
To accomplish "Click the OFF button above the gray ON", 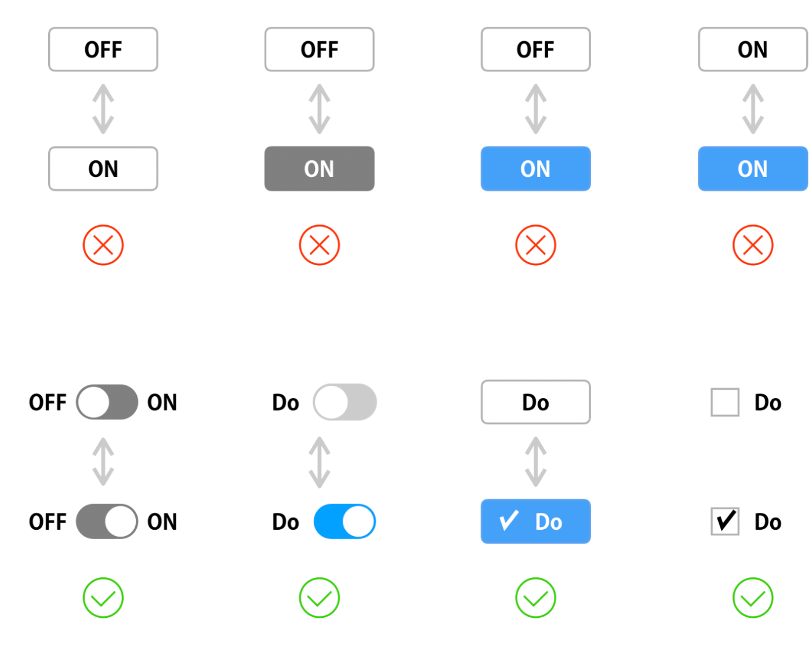I will tap(320, 49).
